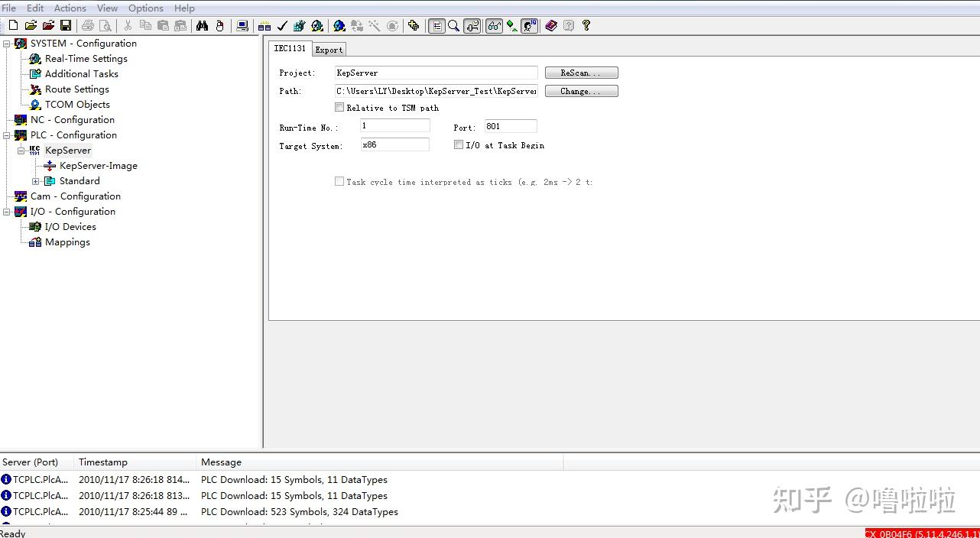Click the Cut scissors icon
Image resolution: width=980 pixels, height=538 pixels.
[128, 25]
